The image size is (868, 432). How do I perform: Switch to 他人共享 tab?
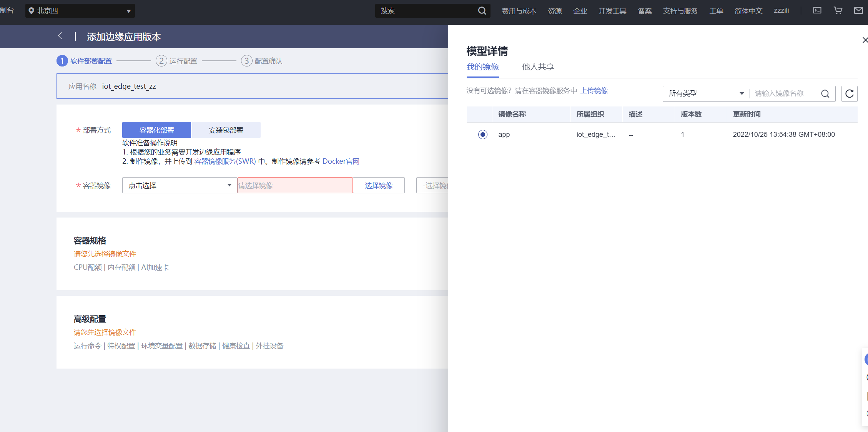pyautogui.click(x=538, y=67)
